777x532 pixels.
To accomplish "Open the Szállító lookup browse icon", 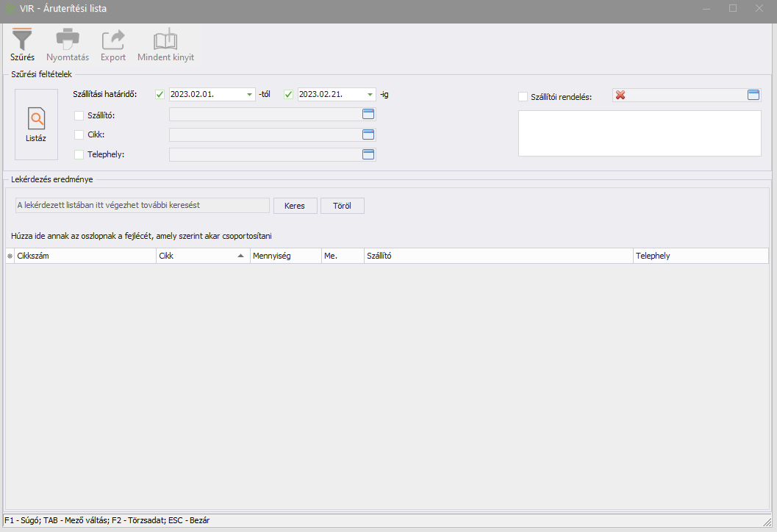I will (368, 114).
